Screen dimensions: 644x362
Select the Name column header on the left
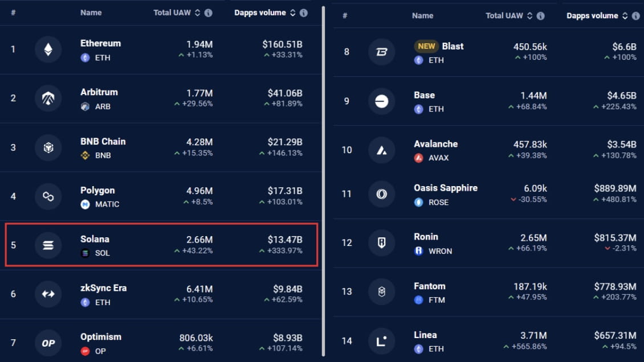pyautogui.click(x=92, y=12)
